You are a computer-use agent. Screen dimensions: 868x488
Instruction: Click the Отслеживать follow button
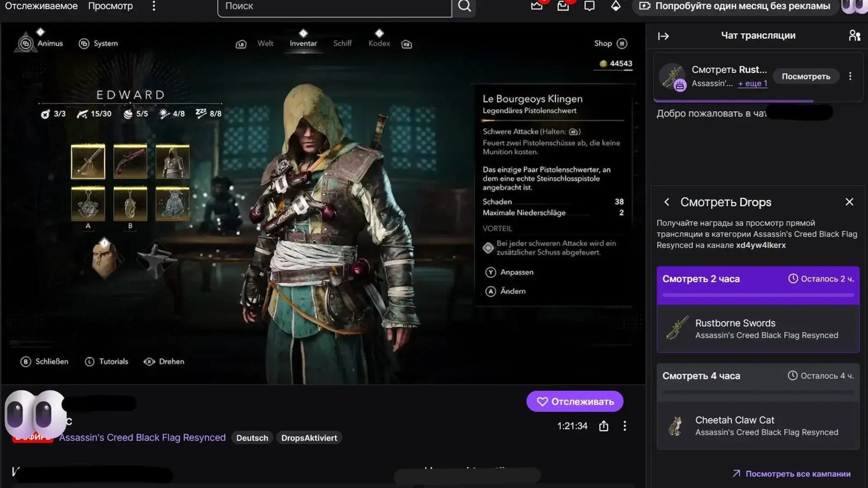(575, 401)
